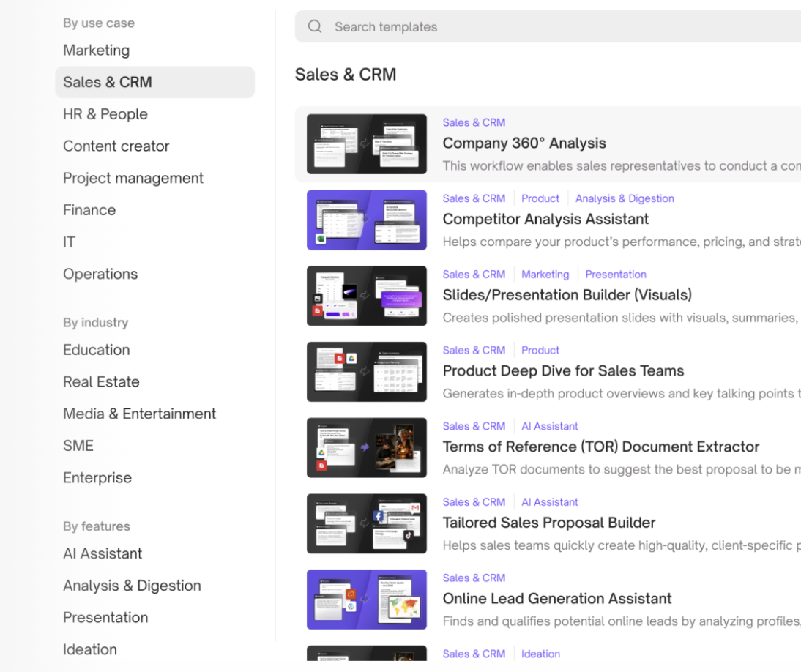This screenshot has height=672, width=801.
Task: Filter by Analysis & Digestion feature in sidebar
Action: (132, 586)
